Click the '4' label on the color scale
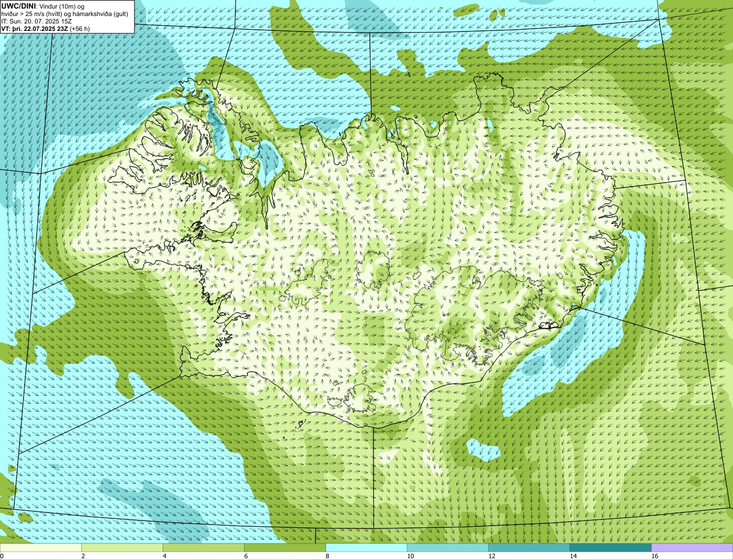Image resolution: width=733 pixels, height=560 pixels. [x=164, y=556]
